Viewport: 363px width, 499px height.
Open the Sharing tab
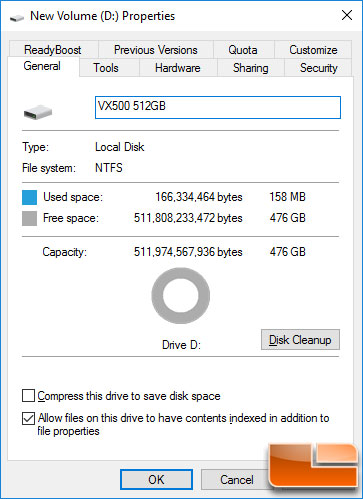pos(251,68)
